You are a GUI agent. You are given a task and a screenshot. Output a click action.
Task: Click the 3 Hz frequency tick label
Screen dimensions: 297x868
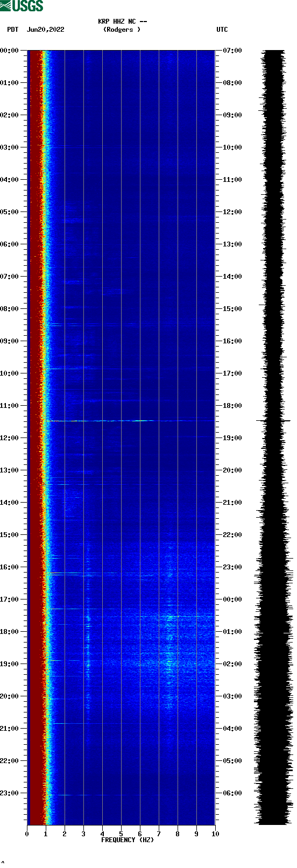(83, 834)
